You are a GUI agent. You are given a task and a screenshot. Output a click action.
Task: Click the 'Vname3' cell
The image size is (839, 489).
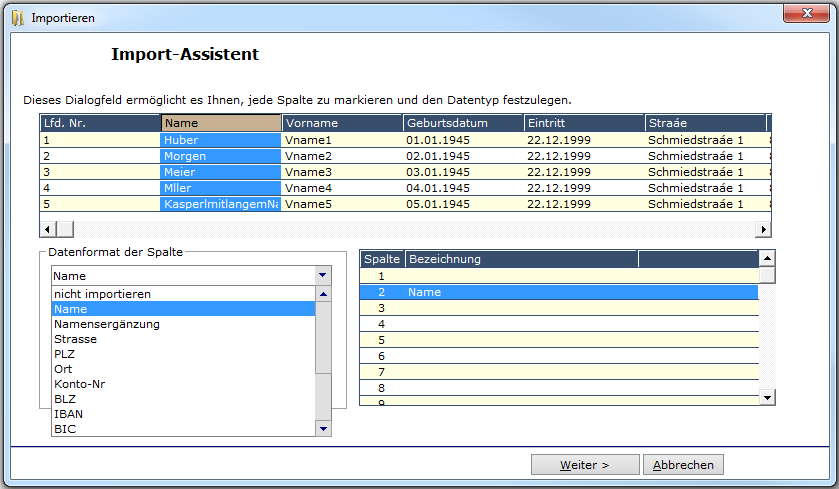[x=342, y=172]
